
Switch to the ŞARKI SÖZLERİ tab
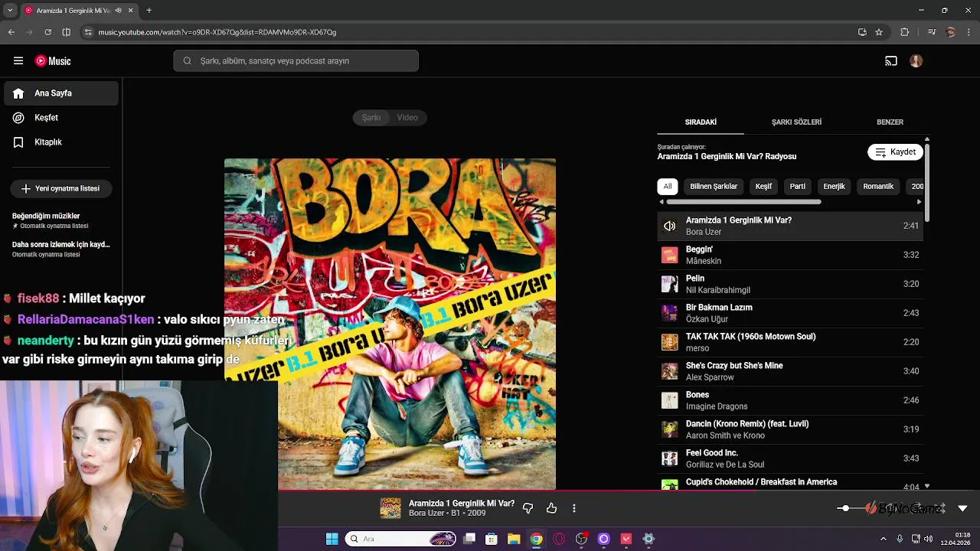[796, 122]
